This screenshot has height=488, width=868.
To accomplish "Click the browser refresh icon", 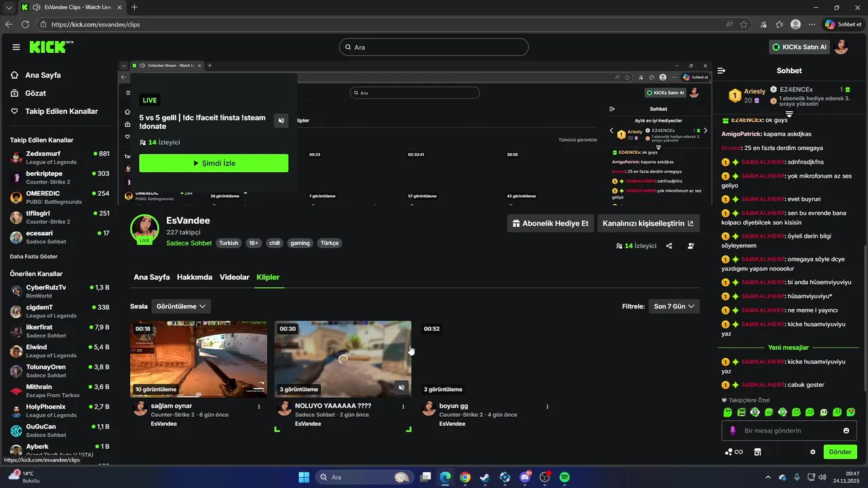I will pyautogui.click(x=25, y=24).
